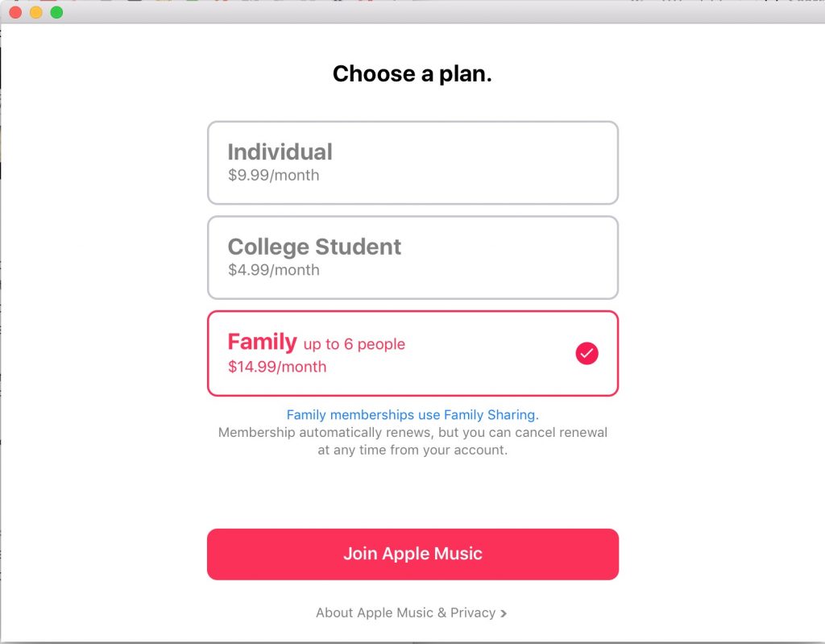
Task: Click the 'Individual' title text
Action: [280, 152]
